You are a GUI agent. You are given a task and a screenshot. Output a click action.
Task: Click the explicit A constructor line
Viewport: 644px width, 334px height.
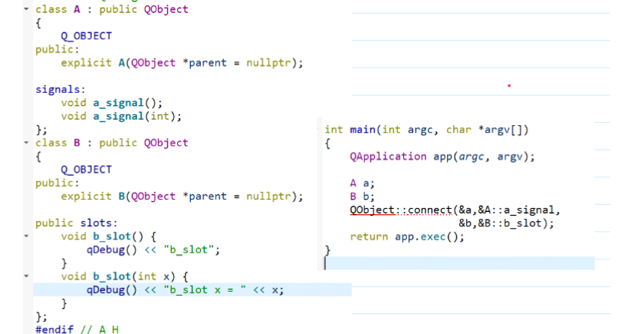(x=182, y=62)
